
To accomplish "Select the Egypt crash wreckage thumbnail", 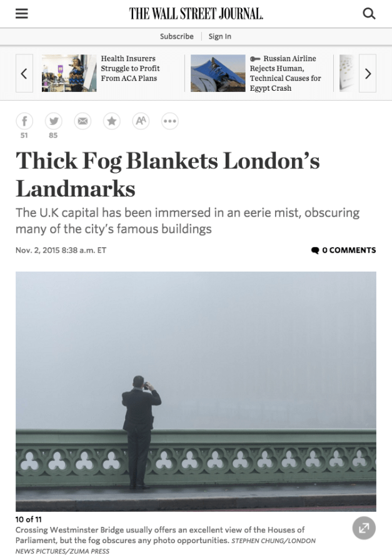I will click(x=218, y=73).
